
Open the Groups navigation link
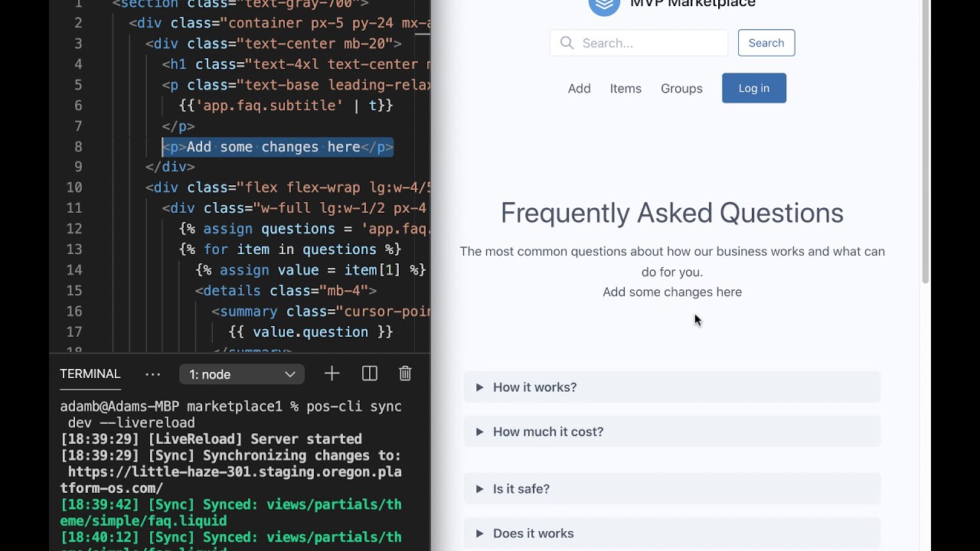coord(681,88)
